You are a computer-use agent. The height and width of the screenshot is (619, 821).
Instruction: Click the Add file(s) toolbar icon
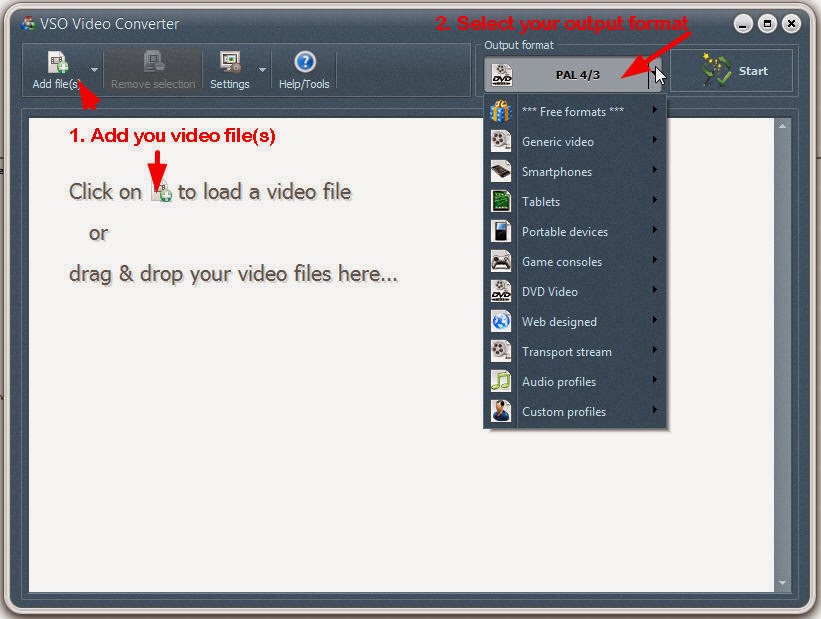click(x=58, y=62)
